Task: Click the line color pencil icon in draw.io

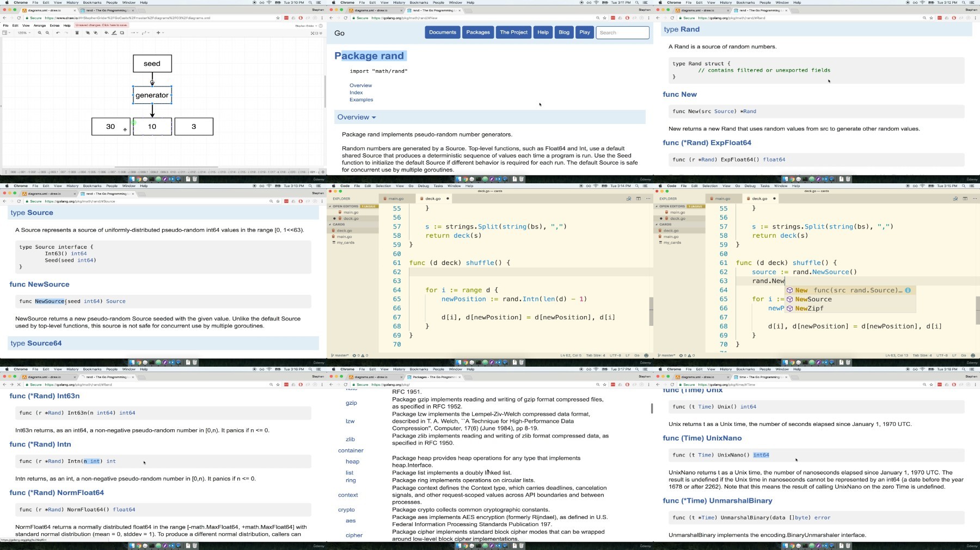Action: (x=114, y=33)
